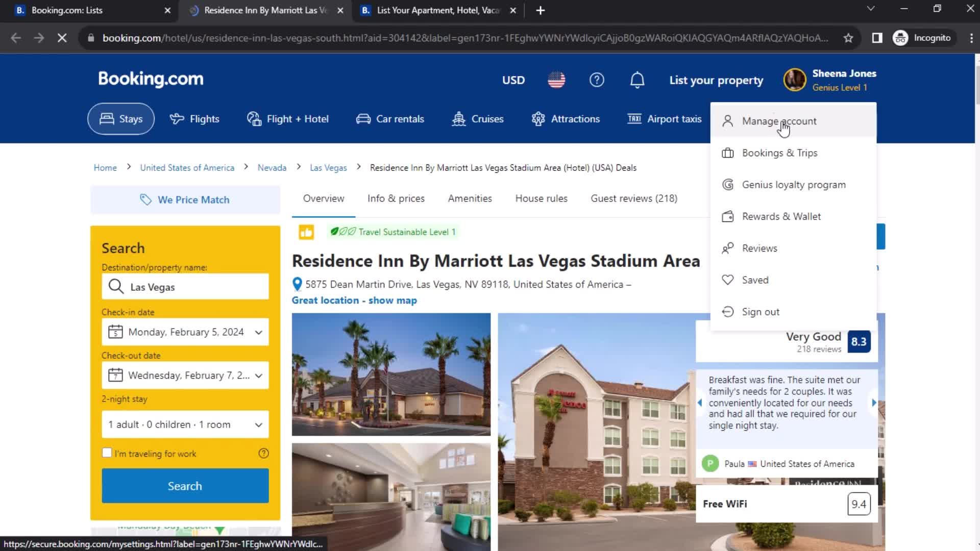Click the blue Search button
980x551 pixels.
[185, 486]
